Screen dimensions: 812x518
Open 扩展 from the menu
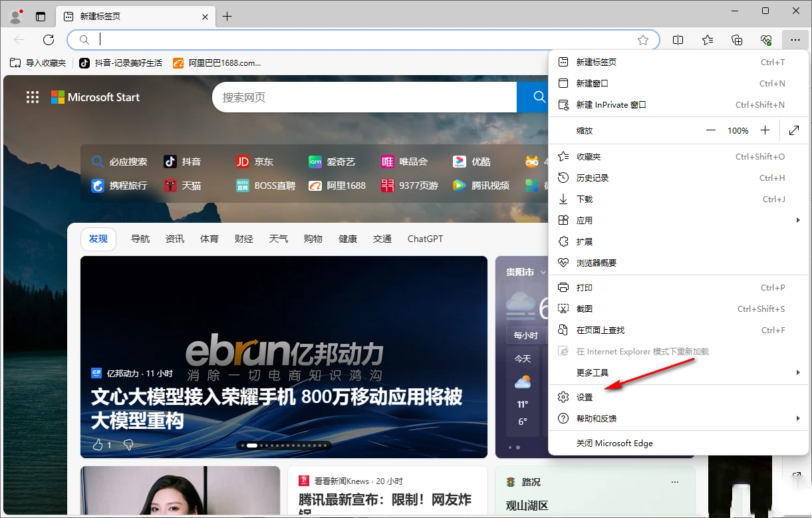click(678, 241)
